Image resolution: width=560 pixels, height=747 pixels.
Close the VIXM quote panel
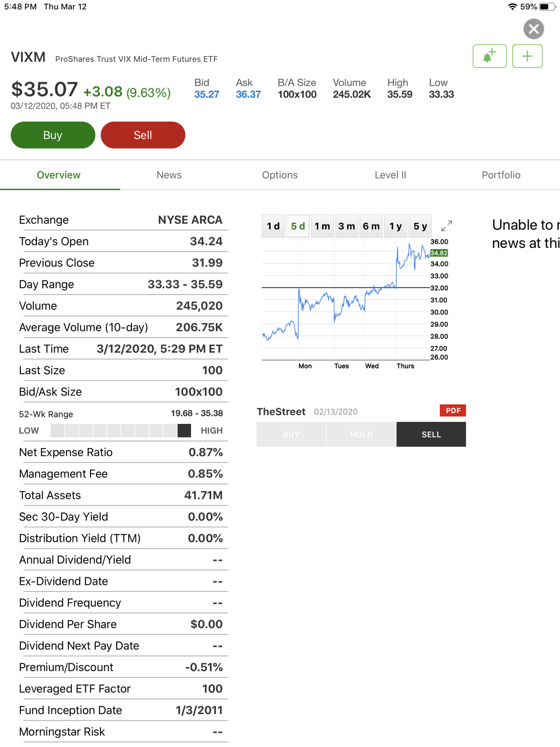coord(533,29)
